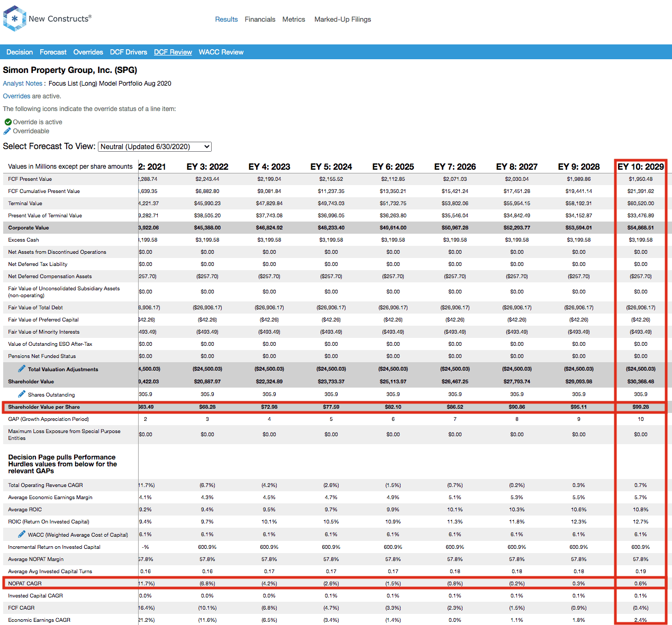Follow the Analyst Notes link
This screenshot has height=625, width=672.
(x=23, y=84)
